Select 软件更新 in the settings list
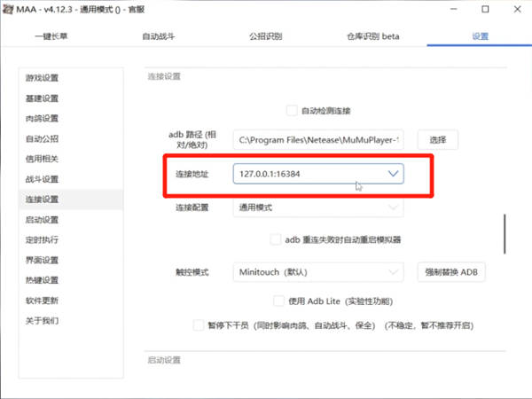This screenshot has width=532, height=399. 43,301
